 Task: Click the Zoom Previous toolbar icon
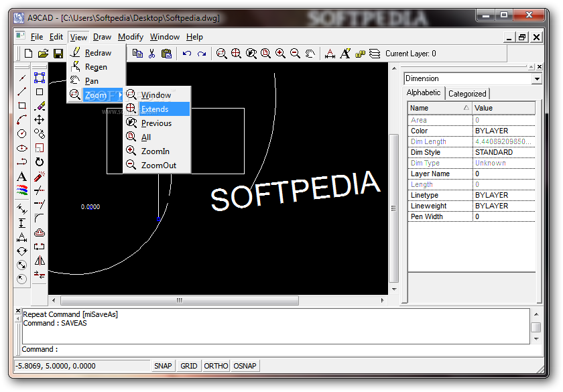[x=251, y=54]
